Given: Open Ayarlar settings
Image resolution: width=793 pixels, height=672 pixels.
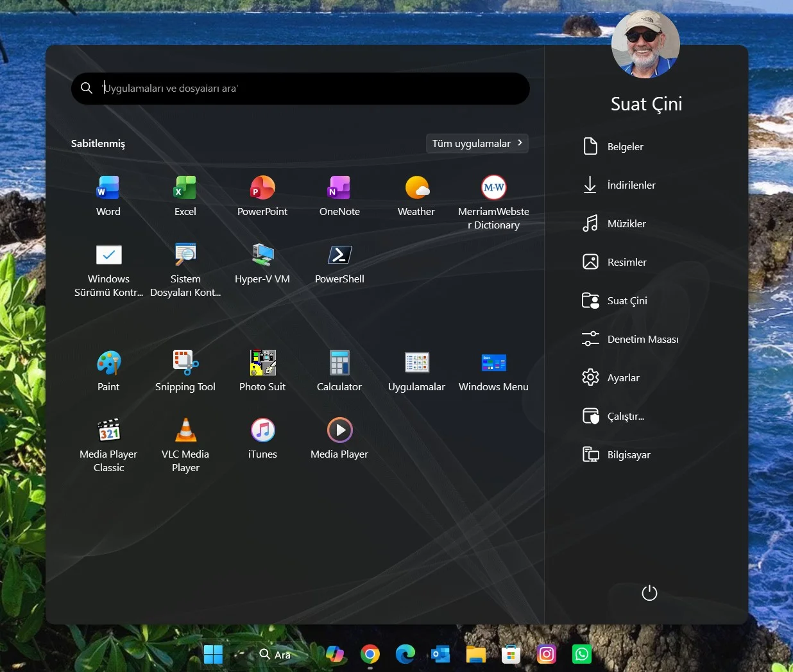Looking at the screenshot, I should click(x=611, y=377).
